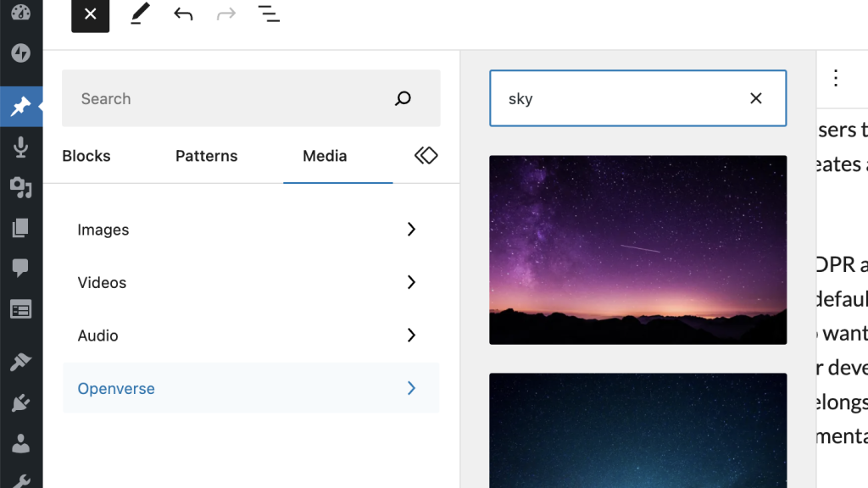The height and width of the screenshot is (488, 868).
Task: Expand the Videos row chevron
Action: point(411,282)
